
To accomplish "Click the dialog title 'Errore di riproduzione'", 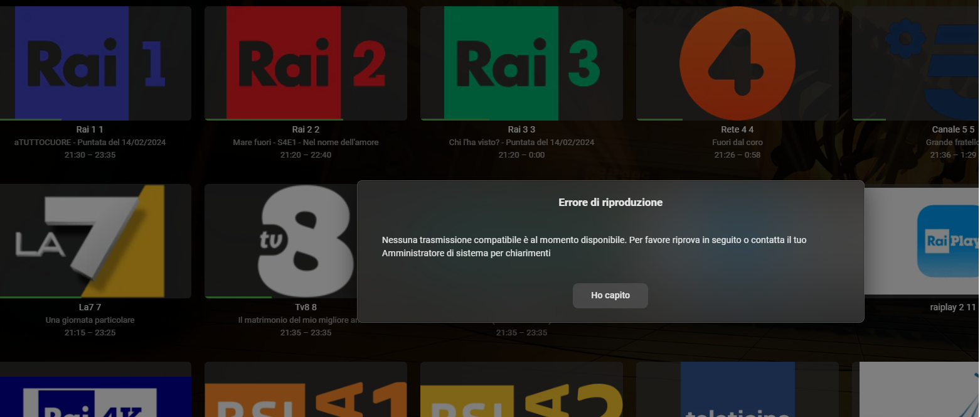I will click(x=610, y=202).
